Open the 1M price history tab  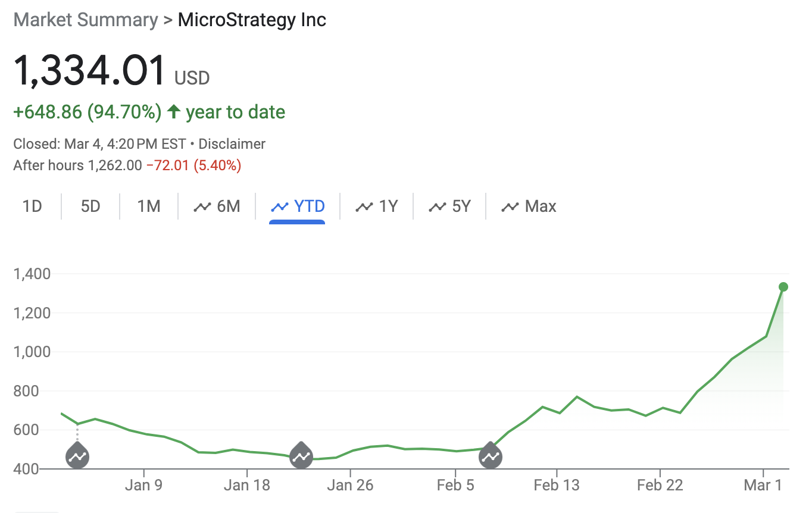[x=148, y=206]
